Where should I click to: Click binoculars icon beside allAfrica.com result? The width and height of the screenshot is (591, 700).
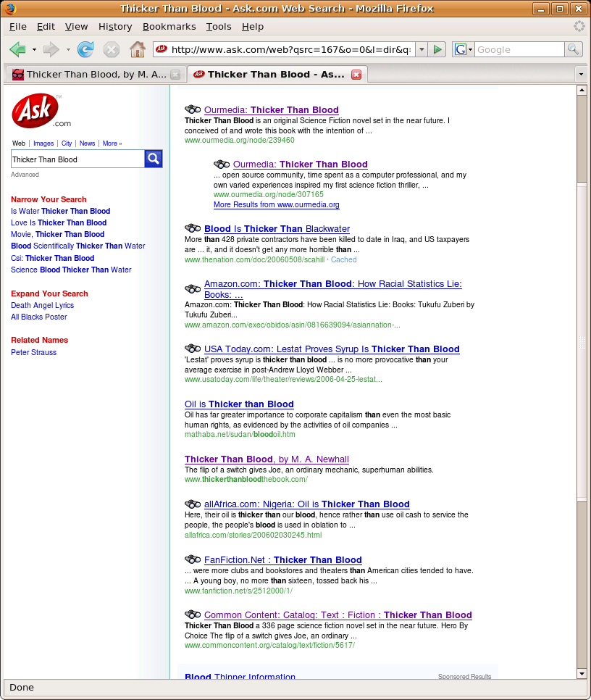[193, 504]
